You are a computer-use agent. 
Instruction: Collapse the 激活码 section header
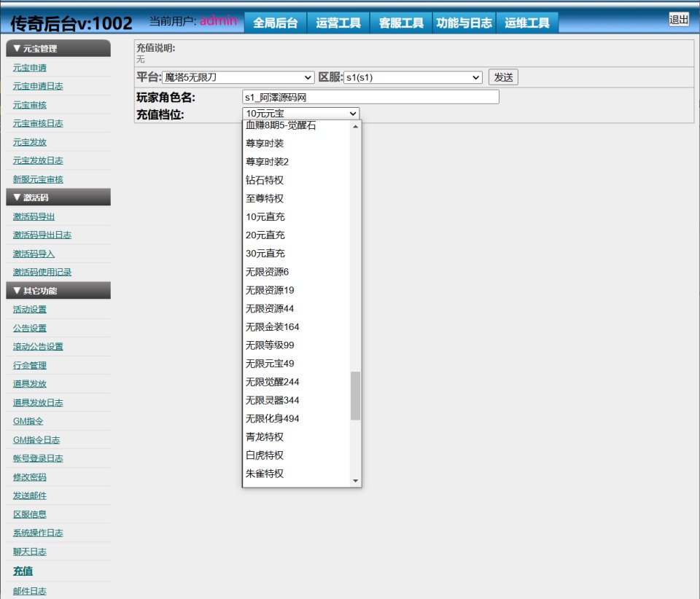tap(58, 197)
